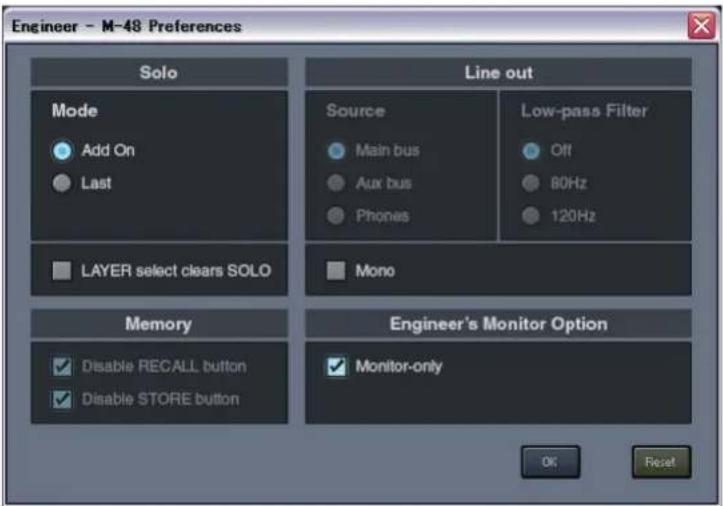This screenshot has width=723, height=506.
Task: Uncheck the Monitor-only option
Action: click(336, 367)
